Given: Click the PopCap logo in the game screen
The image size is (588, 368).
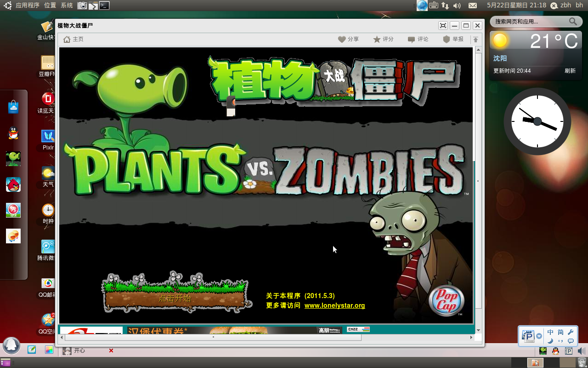Looking at the screenshot, I should tap(446, 300).
